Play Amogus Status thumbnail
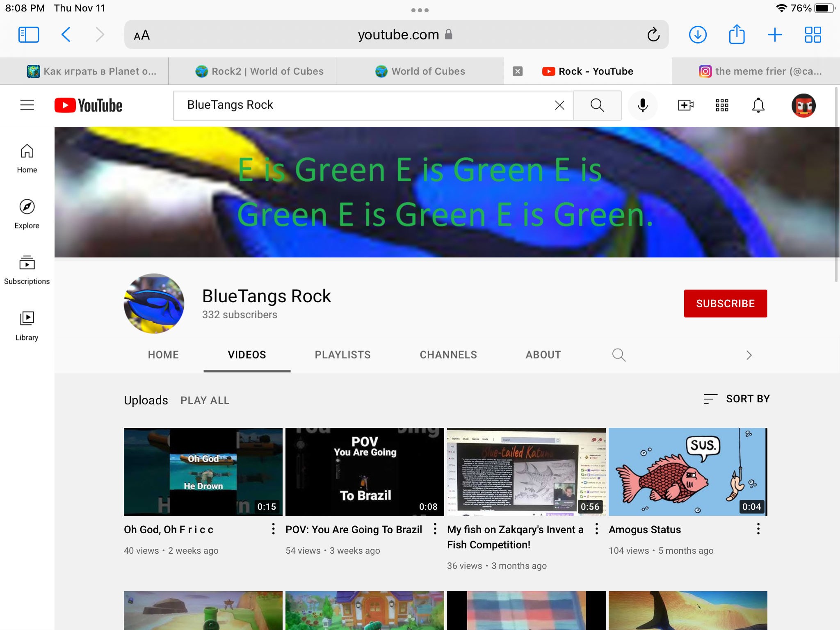This screenshot has height=630, width=840. tap(688, 472)
